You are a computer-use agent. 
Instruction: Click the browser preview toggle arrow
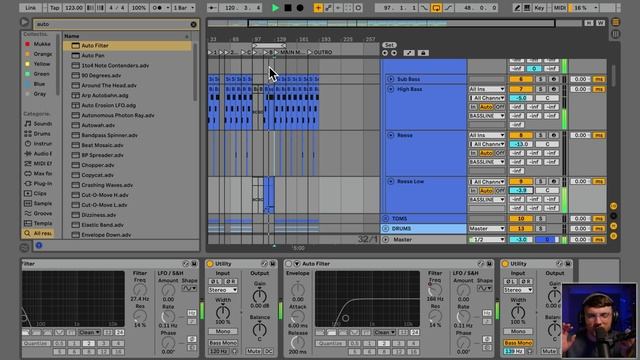point(24,22)
